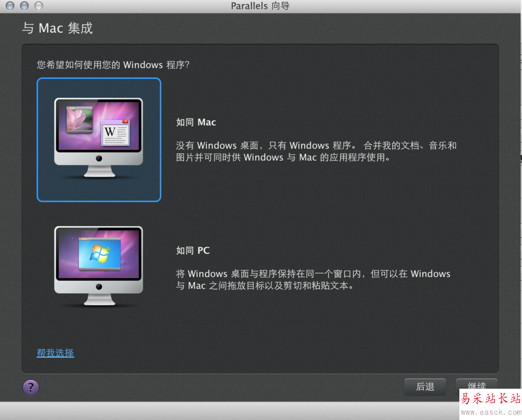Open the 帮我选择 help link

click(x=55, y=353)
